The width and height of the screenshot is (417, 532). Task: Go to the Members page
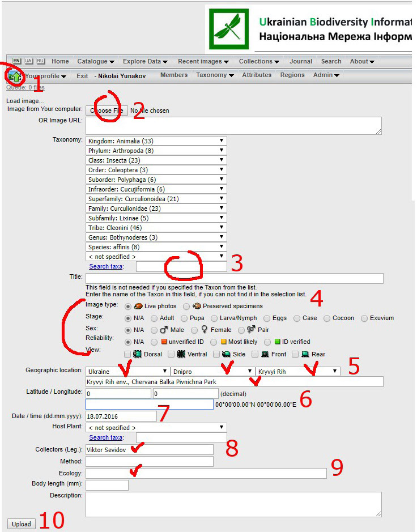[x=174, y=75]
